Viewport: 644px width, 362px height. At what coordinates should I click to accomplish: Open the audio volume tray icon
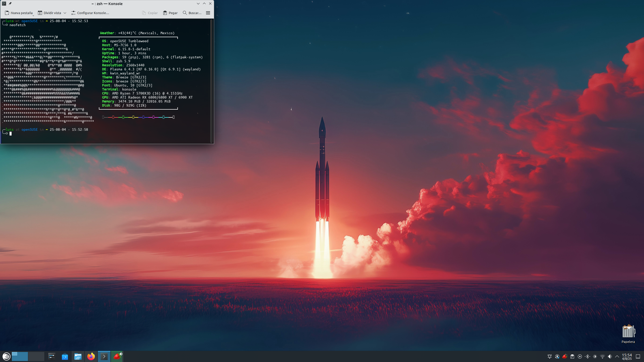click(x=610, y=356)
